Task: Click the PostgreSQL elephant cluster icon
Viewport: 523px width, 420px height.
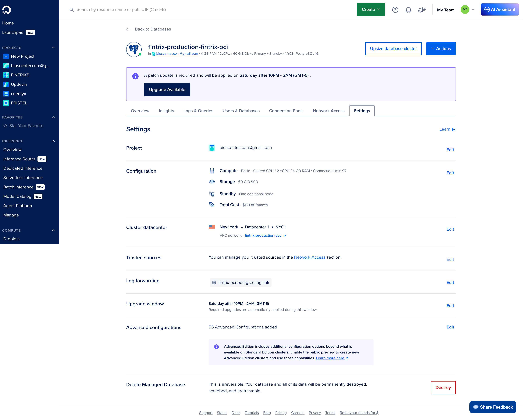Action: point(134,49)
